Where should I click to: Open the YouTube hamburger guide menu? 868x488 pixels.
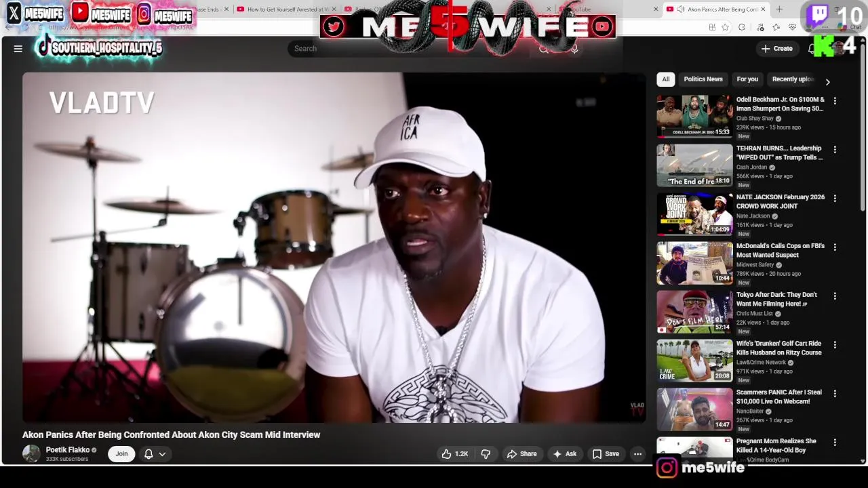pyautogui.click(x=18, y=48)
